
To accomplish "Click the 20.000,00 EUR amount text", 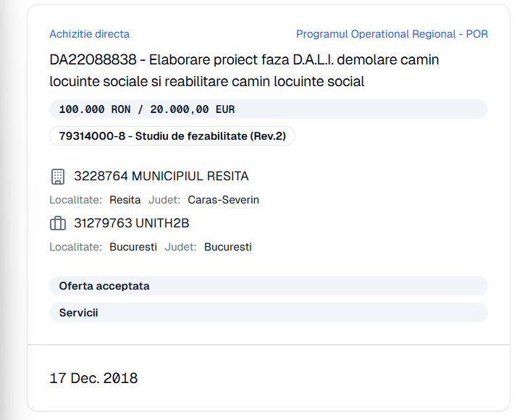I will point(193,109).
